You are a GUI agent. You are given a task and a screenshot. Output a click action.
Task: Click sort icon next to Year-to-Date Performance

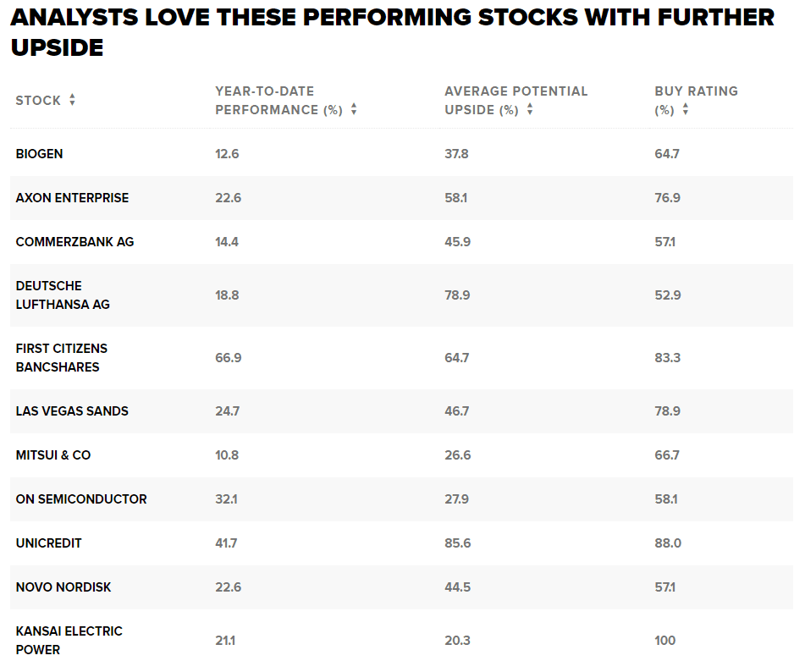pyautogui.click(x=354, y=109)
